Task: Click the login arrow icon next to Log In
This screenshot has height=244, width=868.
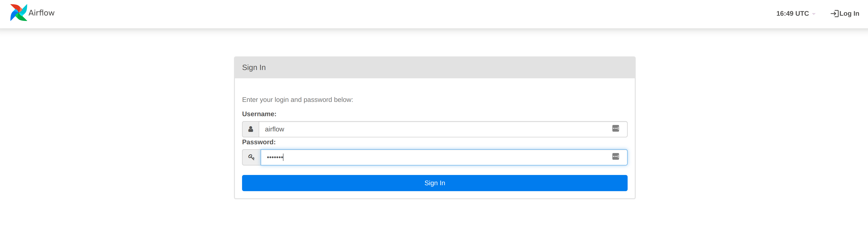Action: point(835,14)
